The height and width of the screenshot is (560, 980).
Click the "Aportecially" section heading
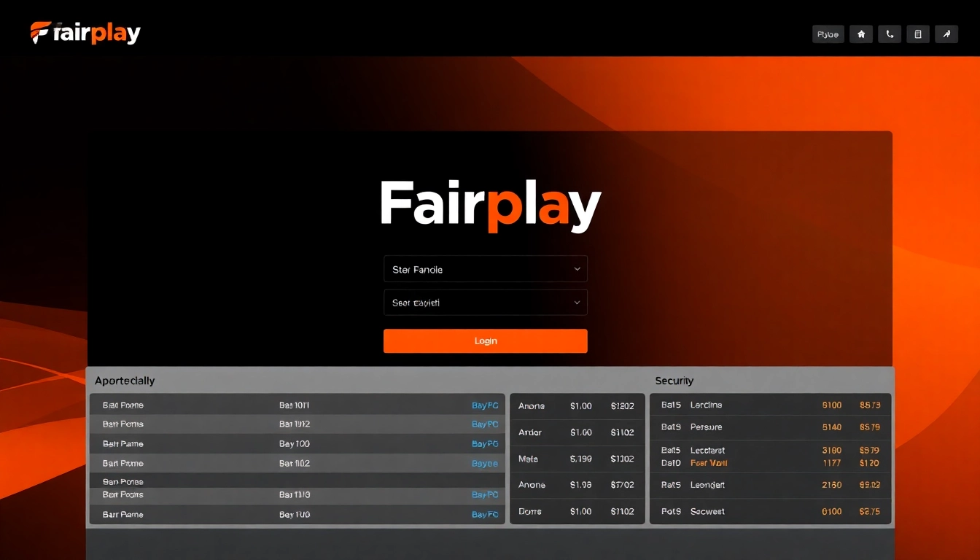[x=125, y=381]
